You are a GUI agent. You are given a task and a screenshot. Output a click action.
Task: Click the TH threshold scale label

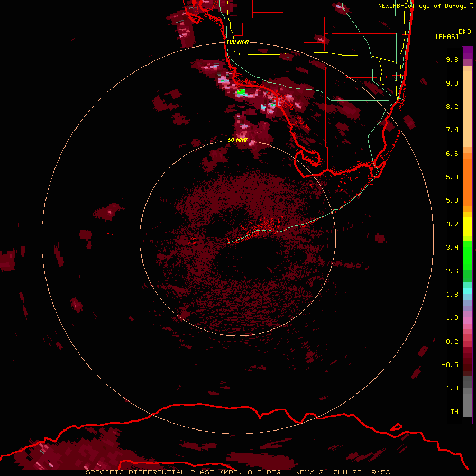pyautogui.click(x=454, y=412)
